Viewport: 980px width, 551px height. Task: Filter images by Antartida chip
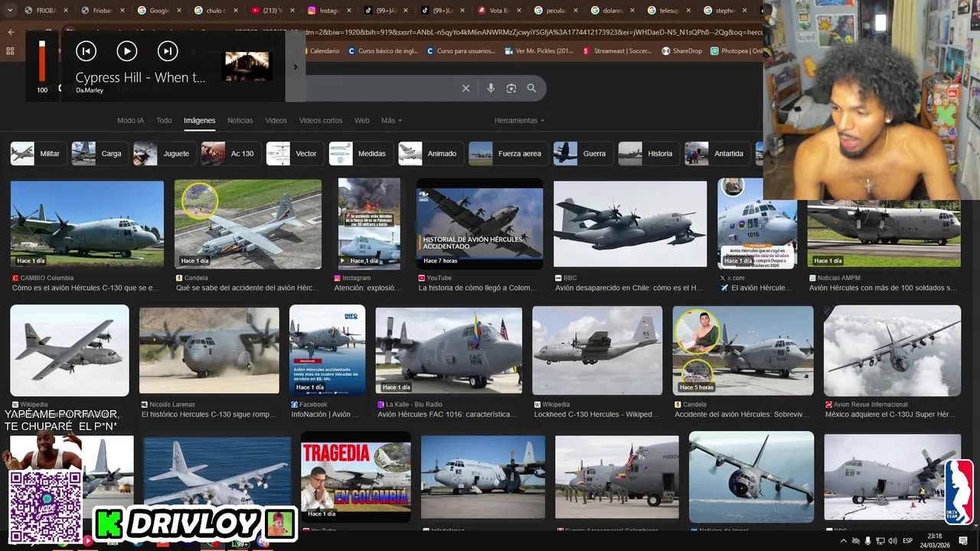[717, 154]
